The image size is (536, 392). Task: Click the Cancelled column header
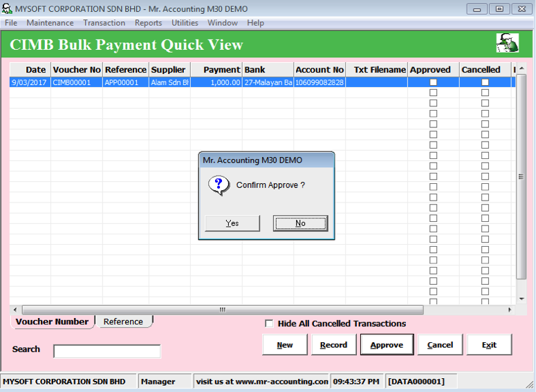486,70
